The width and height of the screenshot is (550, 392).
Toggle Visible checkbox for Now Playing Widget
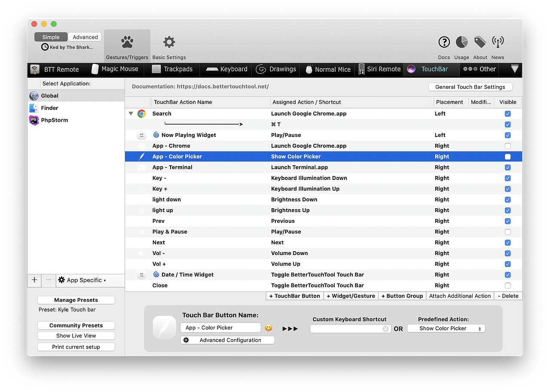pos(508,135)
